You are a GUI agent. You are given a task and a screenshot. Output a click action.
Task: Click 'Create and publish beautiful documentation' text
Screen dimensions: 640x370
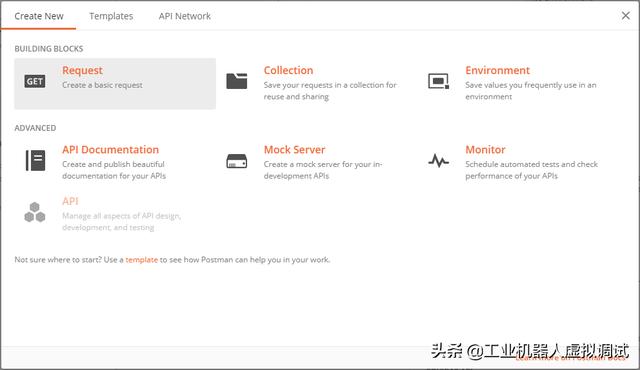pyautogui.click(x=114, y=170)
